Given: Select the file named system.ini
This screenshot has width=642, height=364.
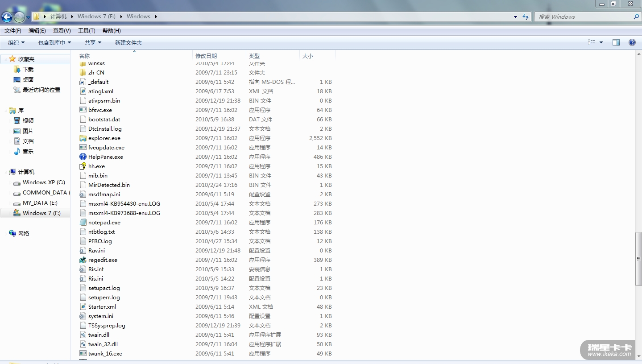Looking at the screenshot, I should [x=101, y=316].
